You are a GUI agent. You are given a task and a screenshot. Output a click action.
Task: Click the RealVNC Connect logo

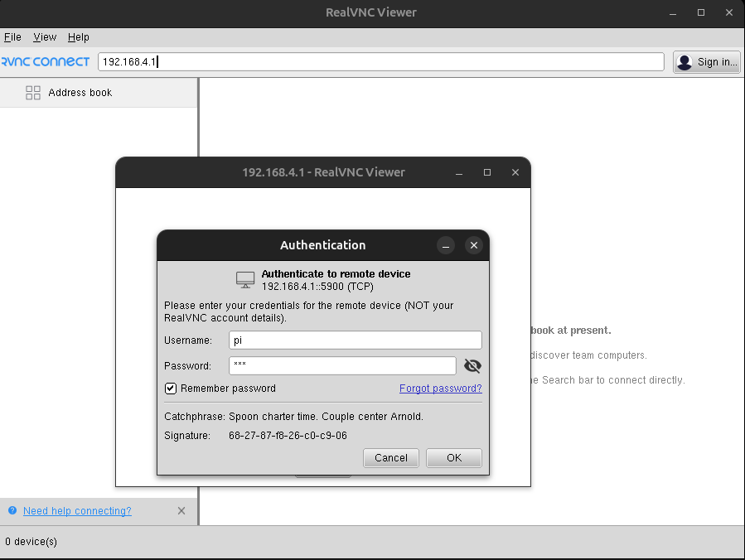(46, 62)
